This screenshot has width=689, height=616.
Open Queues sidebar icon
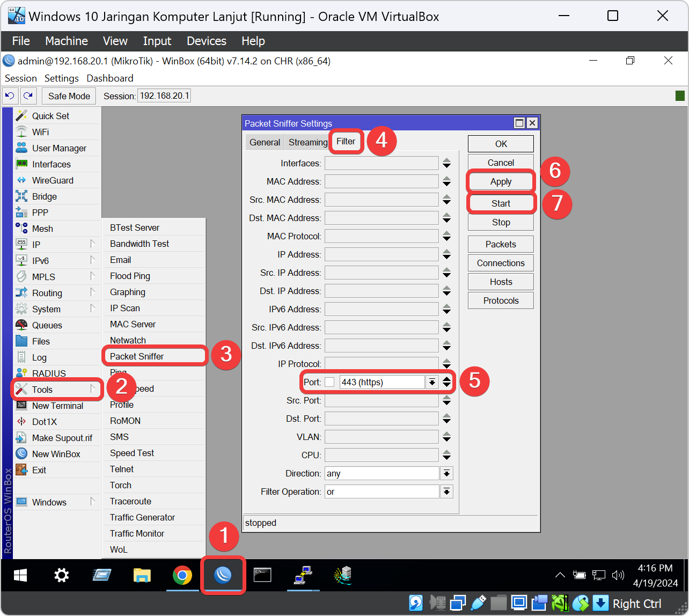[x=21, y=325]
